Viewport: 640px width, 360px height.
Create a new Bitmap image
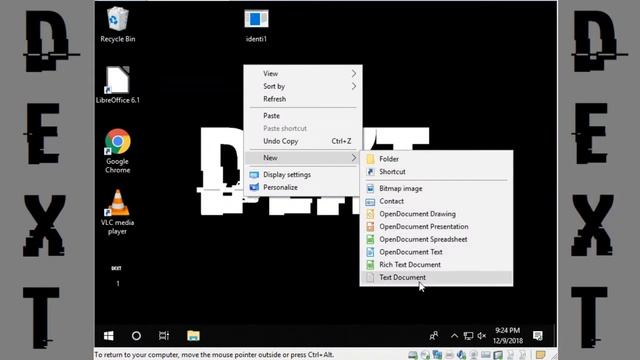pos(436,188)
